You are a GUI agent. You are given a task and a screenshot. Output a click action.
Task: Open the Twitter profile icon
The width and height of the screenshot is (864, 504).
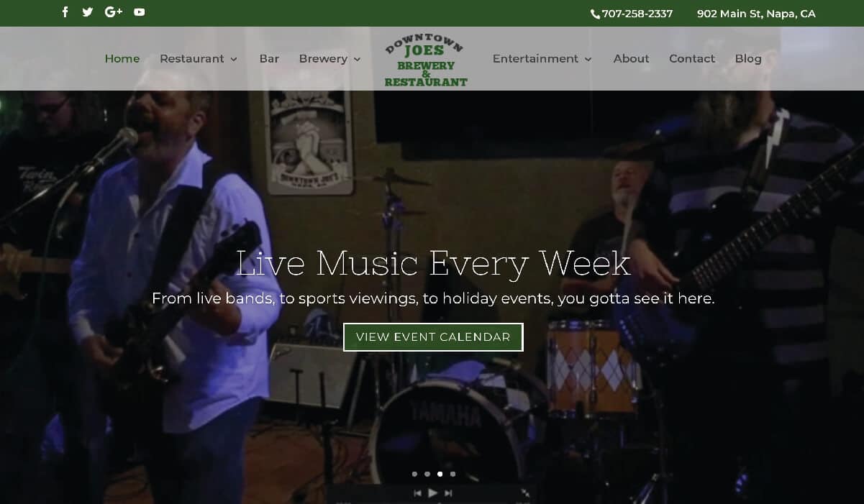click(88, 12)
